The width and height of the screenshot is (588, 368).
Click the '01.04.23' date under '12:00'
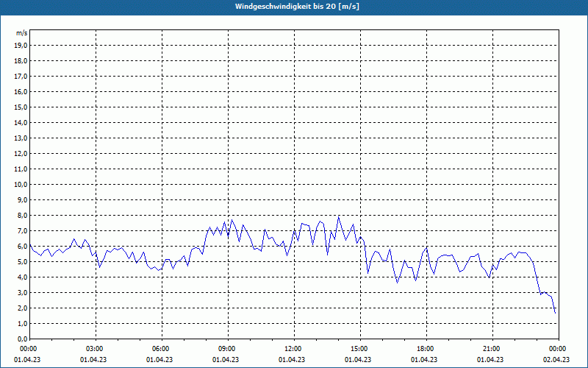coord(292,360)
